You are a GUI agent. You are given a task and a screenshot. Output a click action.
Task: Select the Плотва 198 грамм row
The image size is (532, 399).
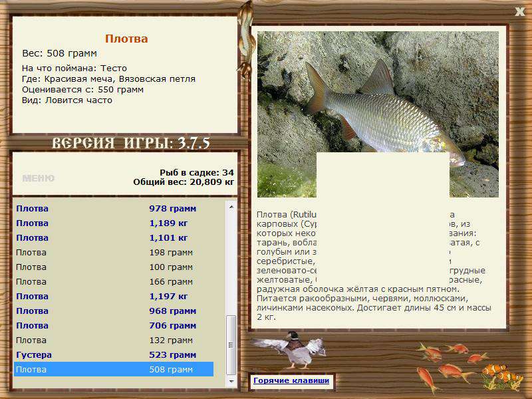[114, 252]
